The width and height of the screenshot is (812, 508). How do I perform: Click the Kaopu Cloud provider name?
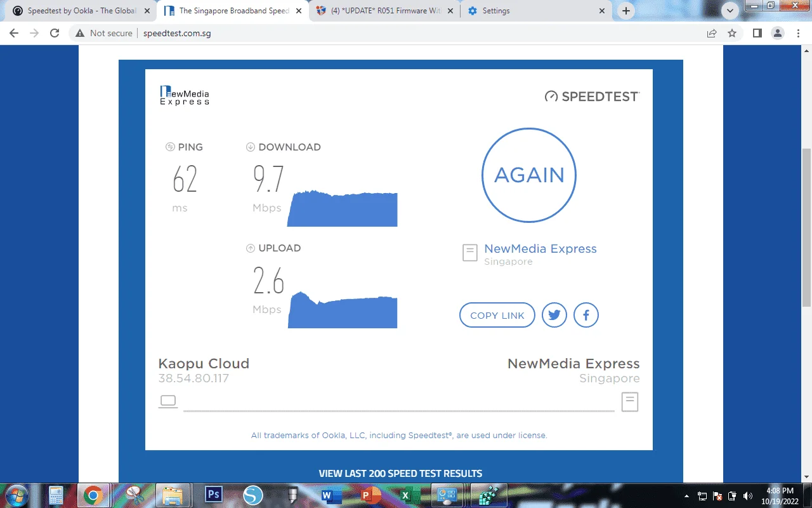pos(204,364)
